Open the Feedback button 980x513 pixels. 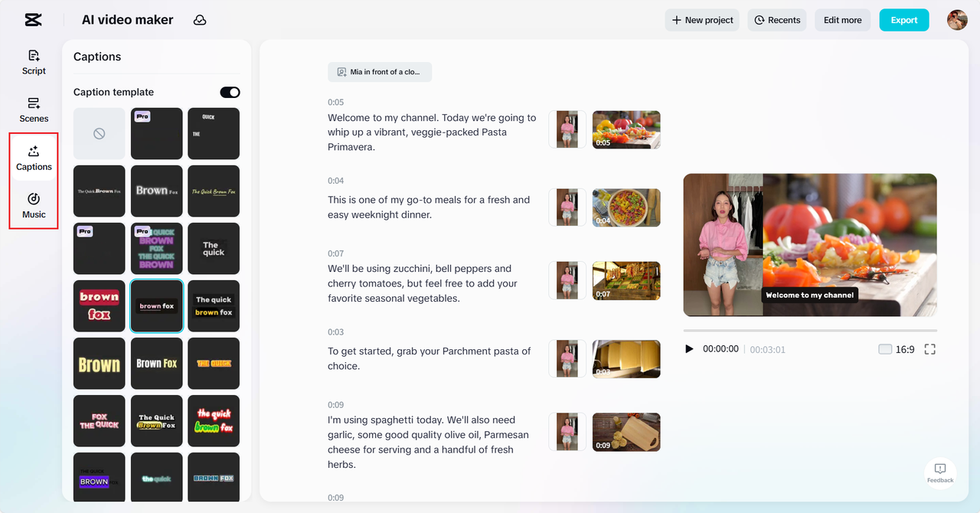[x=940, y=473]
